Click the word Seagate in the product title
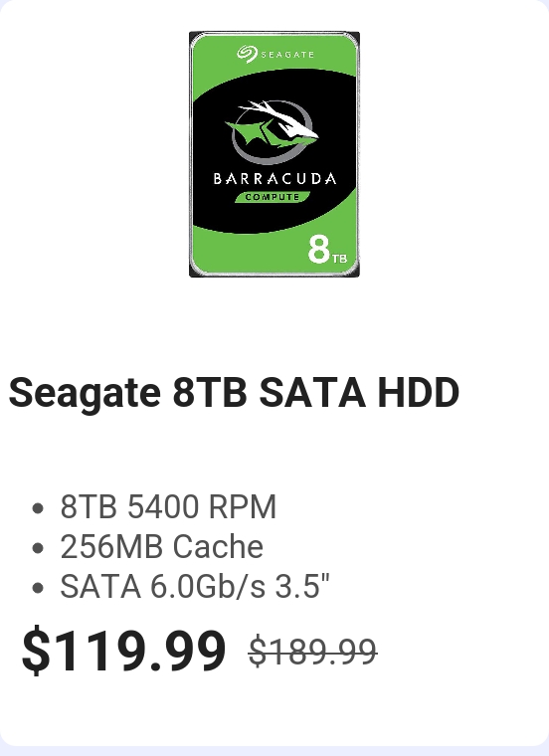Image resolution: width=549 pixels, height=756 pixels. click(85, 394)
